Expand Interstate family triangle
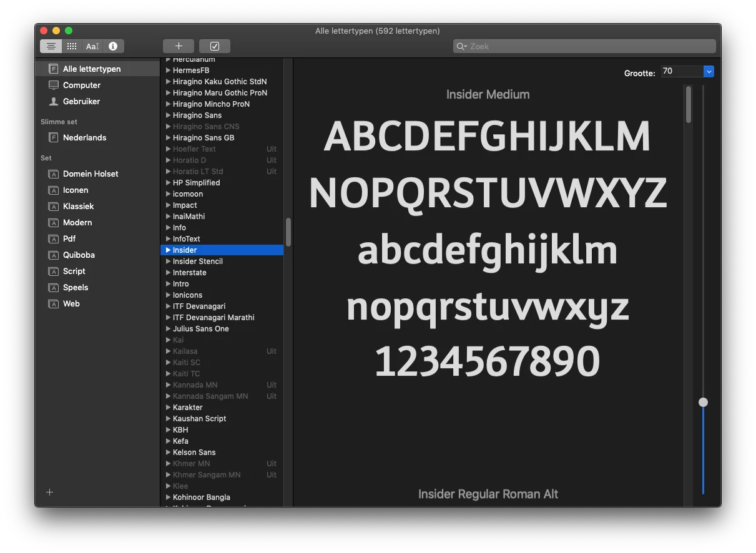The height and width of the screenshot is (553, 756). [x=168, y=272]
